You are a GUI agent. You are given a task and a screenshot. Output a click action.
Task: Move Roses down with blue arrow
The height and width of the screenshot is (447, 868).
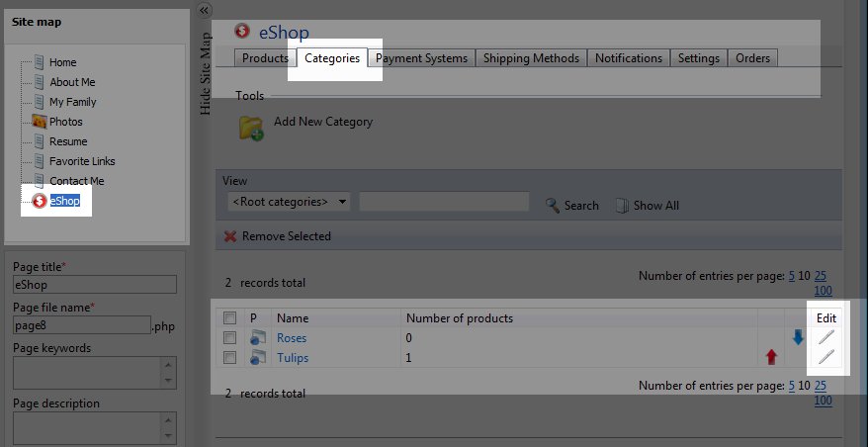pyautogui.click(x=798, y=338)
